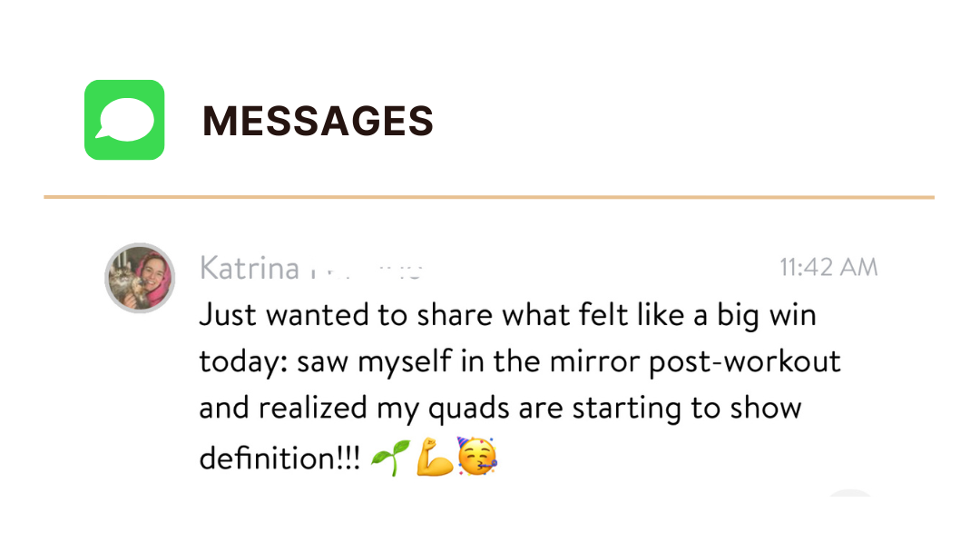The width and height of the screenshot is (980, 552).
Task: Open the green Messages app icon
Action: (x=124, y=120)
